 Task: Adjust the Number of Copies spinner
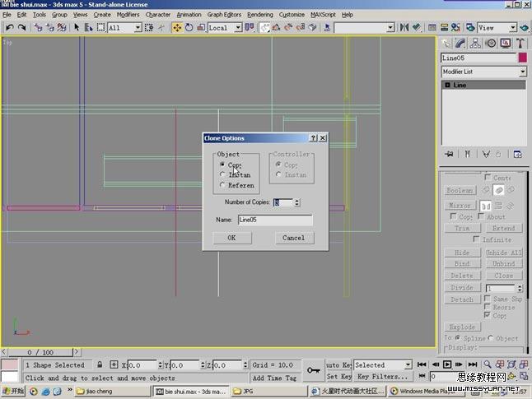coord(296,202)
